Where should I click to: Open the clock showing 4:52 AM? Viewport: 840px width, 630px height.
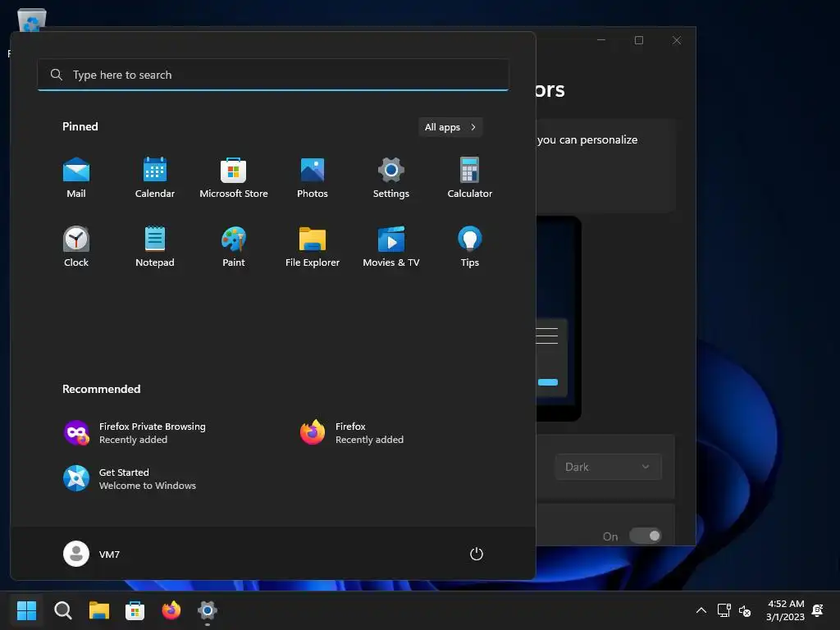point(785,610)
